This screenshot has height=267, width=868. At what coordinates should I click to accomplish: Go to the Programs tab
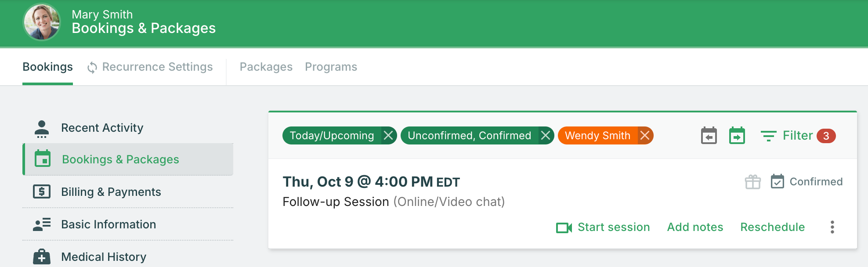331,67
